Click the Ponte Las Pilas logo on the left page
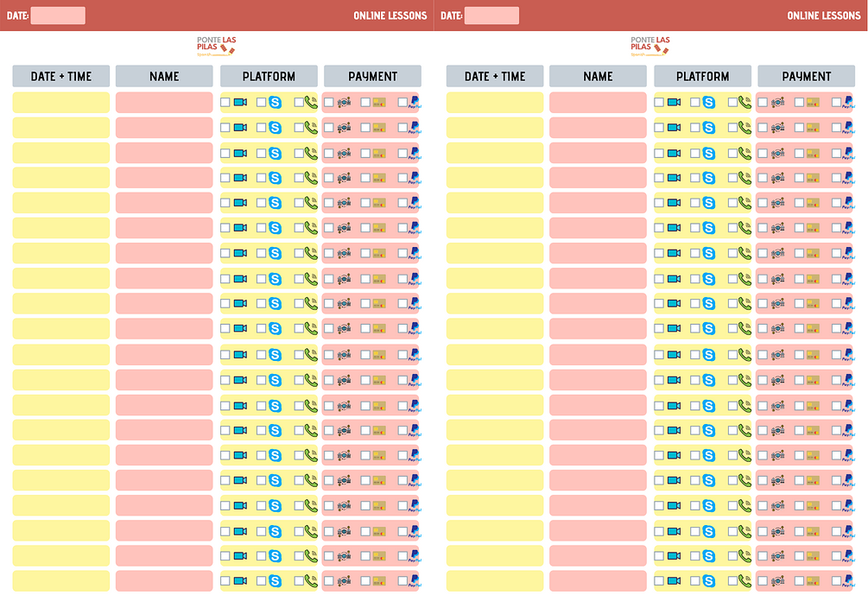The height and width of the screenshot is (614, 868). pos(217,46)
